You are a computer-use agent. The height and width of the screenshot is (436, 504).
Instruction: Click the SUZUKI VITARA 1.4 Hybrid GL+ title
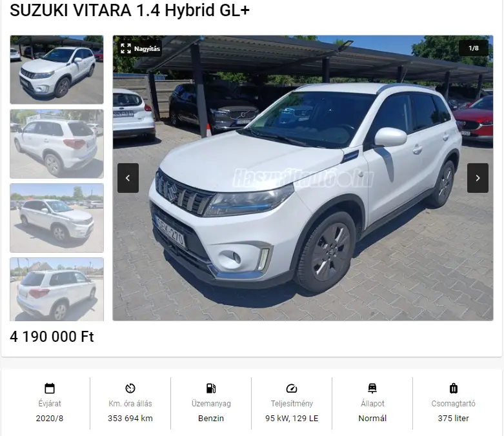pos(130,10)
